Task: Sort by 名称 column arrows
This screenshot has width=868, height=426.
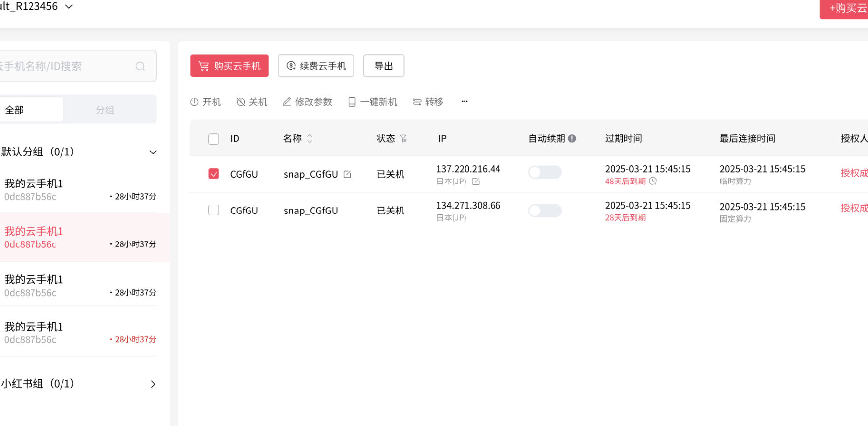Action: [x=310, y=139]
